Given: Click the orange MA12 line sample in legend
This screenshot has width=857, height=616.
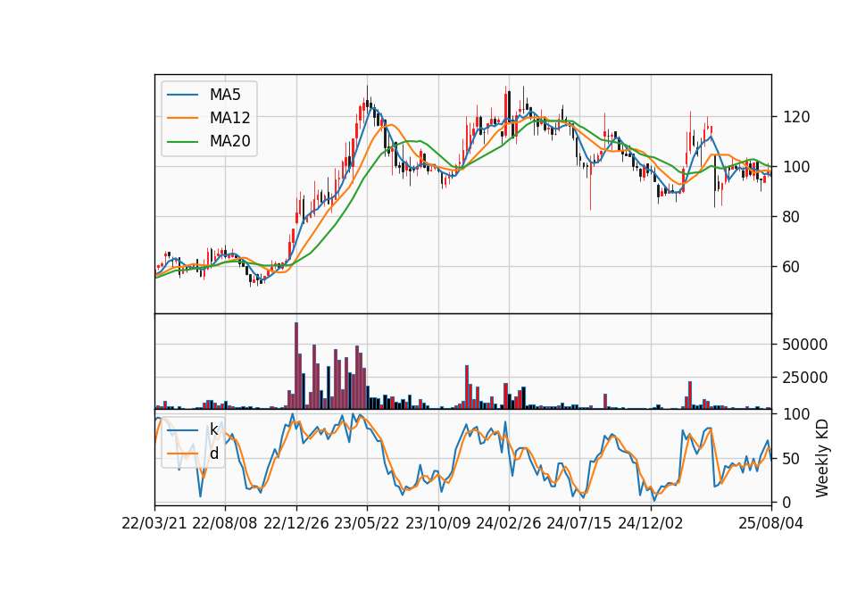Looking at the screenshot, I should 182,118.
